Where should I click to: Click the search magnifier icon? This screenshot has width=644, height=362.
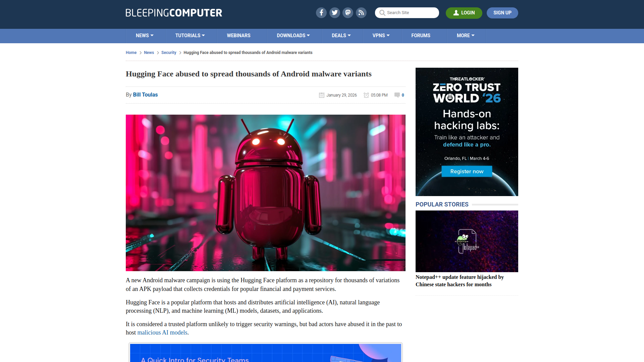click(x=382, y=13)
